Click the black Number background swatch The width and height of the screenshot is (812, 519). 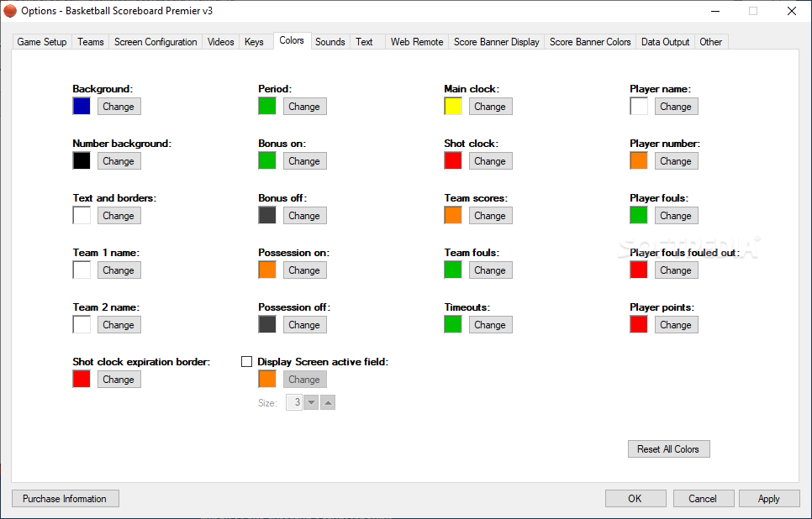[82, 161]
